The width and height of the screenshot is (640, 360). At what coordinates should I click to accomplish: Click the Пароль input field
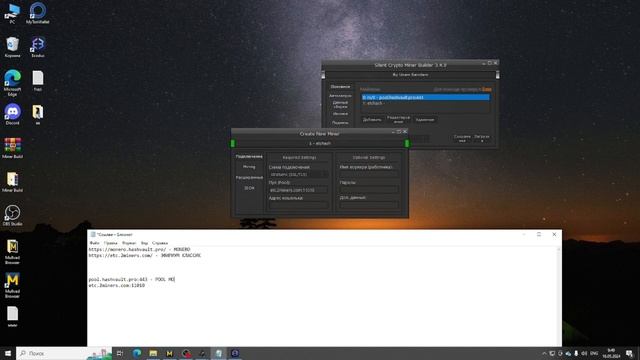click(x=369, y=189)
